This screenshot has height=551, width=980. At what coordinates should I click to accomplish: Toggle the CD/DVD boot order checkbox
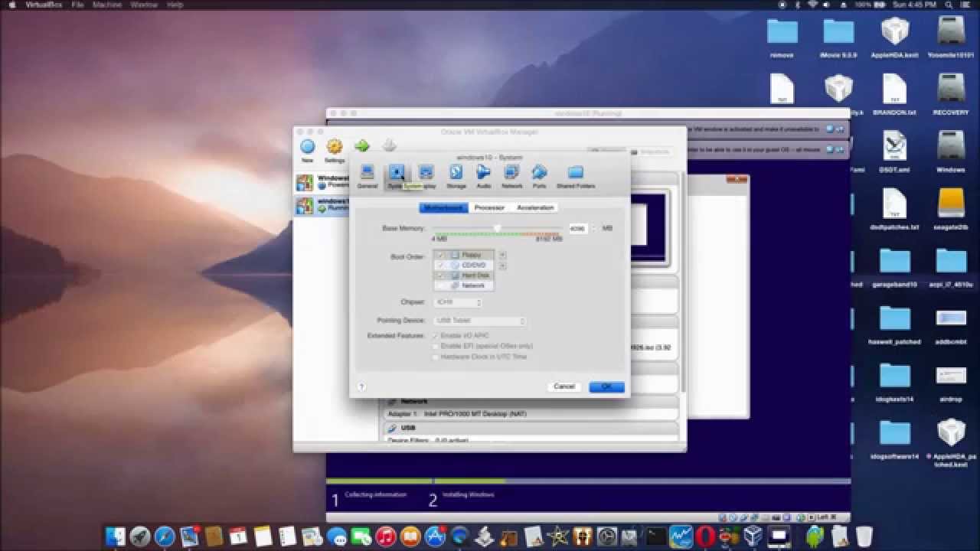click(440, 265)
